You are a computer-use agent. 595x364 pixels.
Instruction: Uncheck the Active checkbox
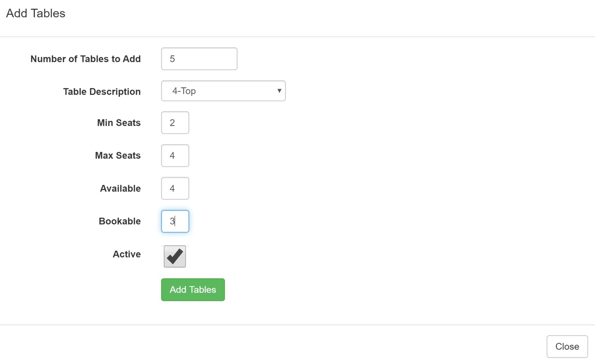(x=175, y=256)
